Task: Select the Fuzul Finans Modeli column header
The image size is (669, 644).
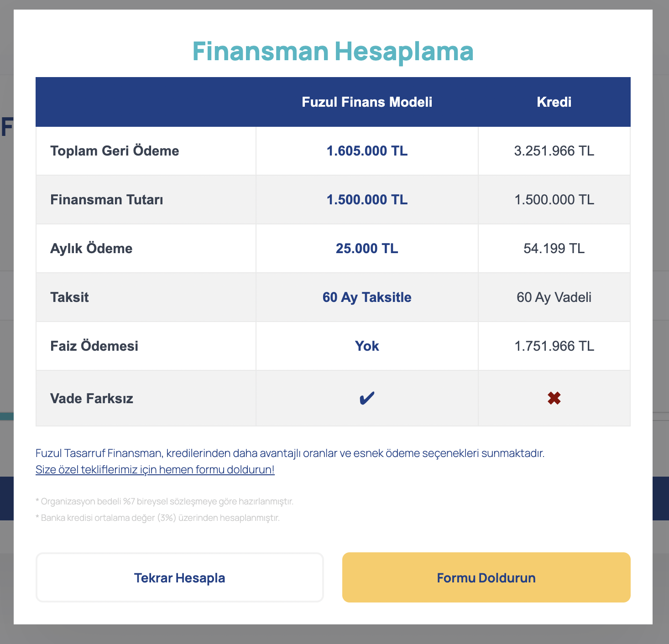Action: (367, 102)
